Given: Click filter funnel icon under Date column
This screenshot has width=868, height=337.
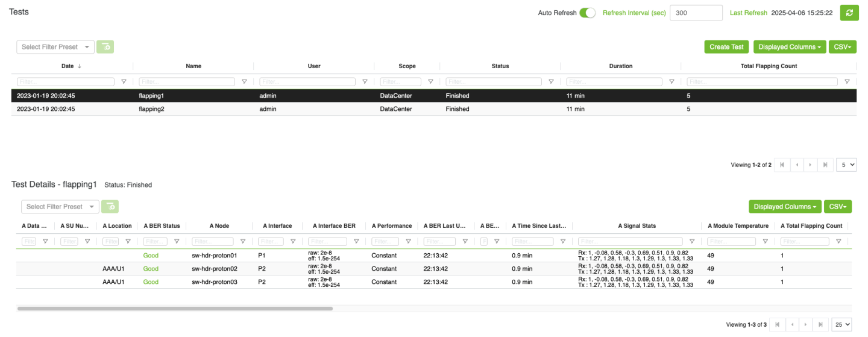Looking at the screenshot, I should pos(124,81).
